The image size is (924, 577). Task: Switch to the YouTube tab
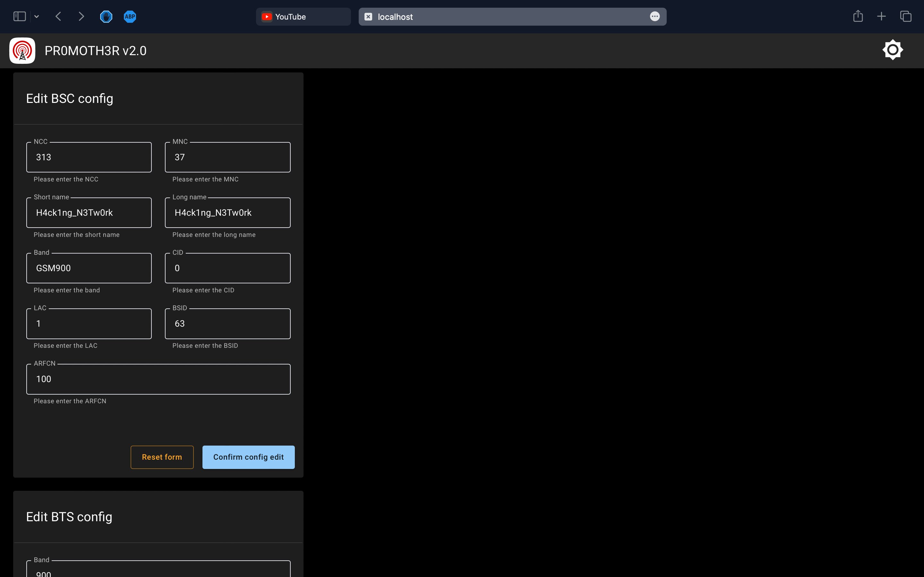click(303, 17)
